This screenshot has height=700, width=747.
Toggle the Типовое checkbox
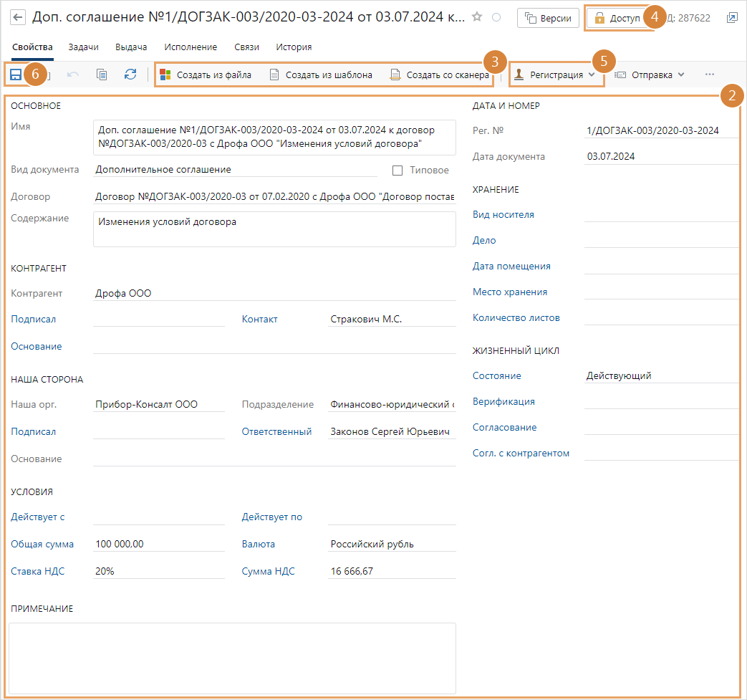[x=398, y=171]
